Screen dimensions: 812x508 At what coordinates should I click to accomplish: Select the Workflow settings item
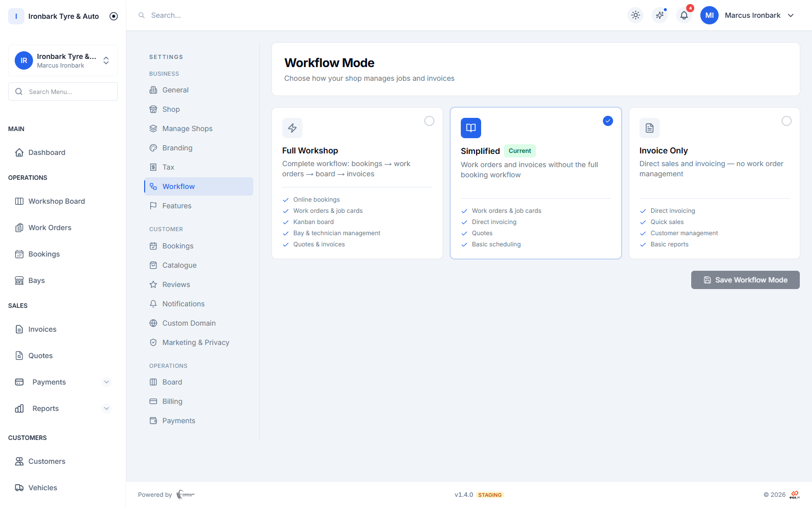[x=198, y=186]
